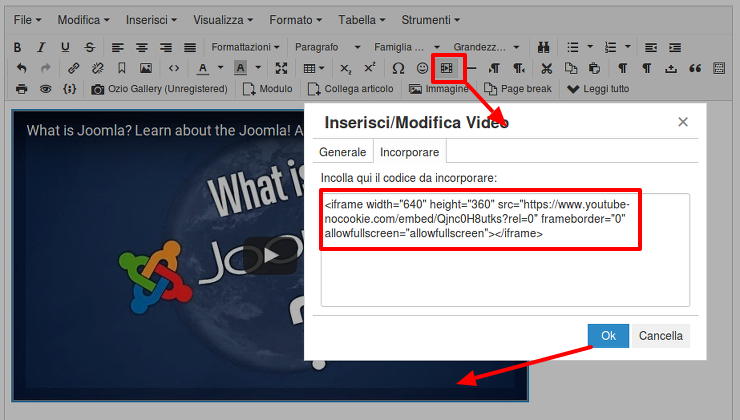740x420 pixels.
Task: Insert special character omega icon
Action: 398,68
